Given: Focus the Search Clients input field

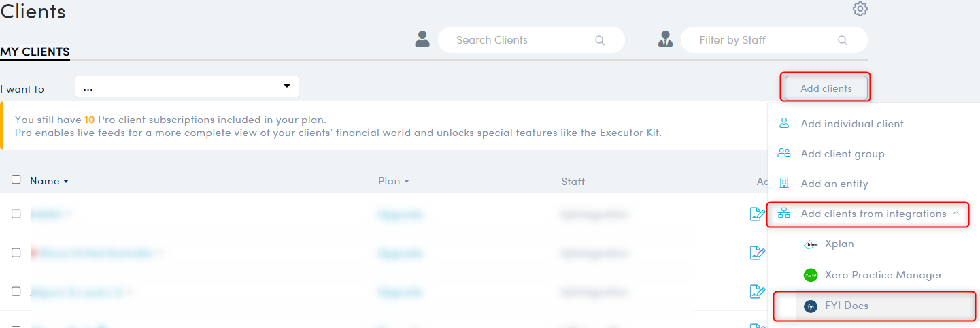Looking at the screenshot, I should click(x=531, y=40).
